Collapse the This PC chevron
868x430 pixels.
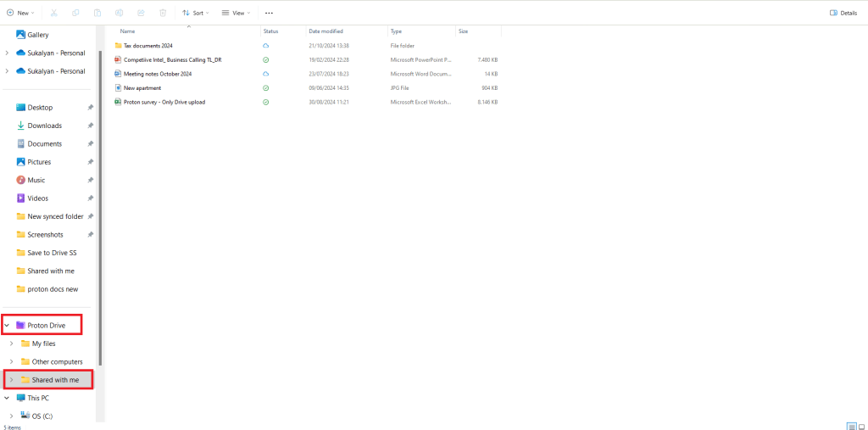(7, 398)
